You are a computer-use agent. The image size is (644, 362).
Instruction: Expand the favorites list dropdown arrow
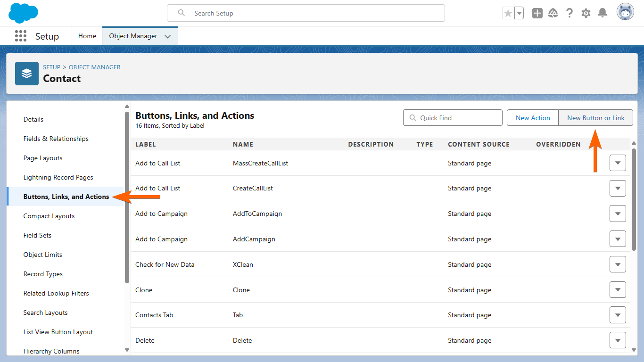(519, 13)
